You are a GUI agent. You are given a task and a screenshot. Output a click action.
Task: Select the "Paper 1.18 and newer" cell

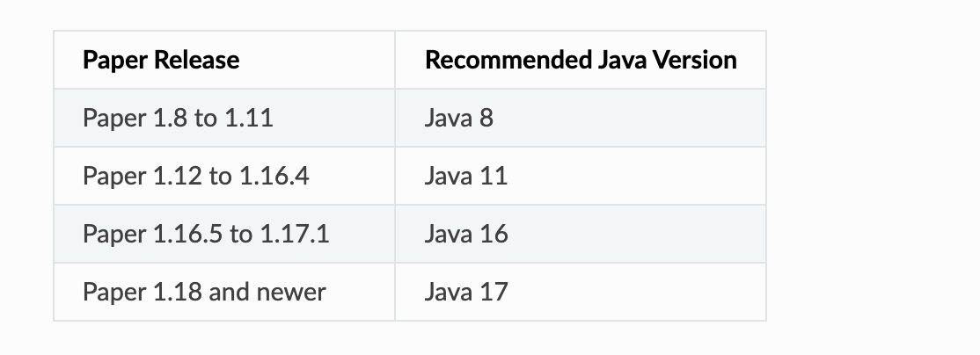(204, 292)
